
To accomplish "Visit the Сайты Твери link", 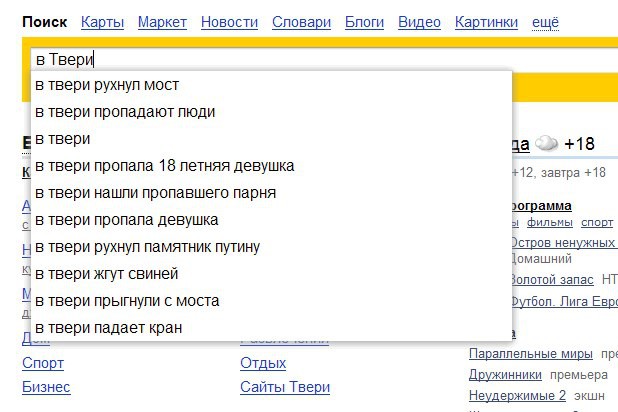I will [x=285, y=387].
